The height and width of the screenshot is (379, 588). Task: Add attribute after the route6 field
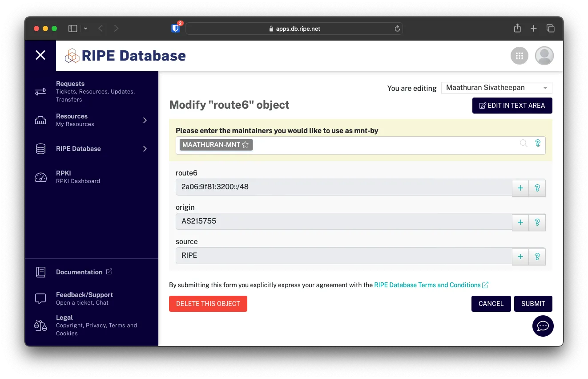[520, 188]
